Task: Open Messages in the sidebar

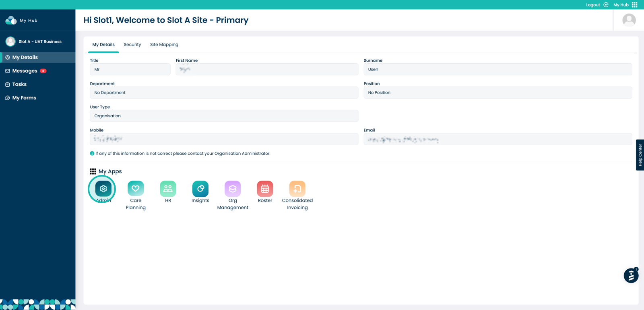Action: (25, 71)
